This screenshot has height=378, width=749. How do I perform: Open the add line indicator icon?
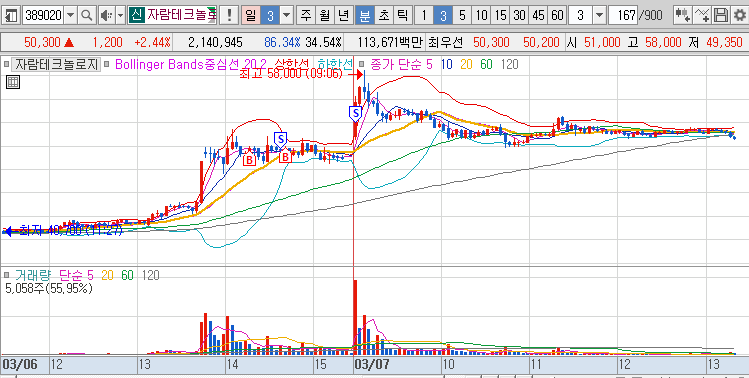tap(702, 16)
